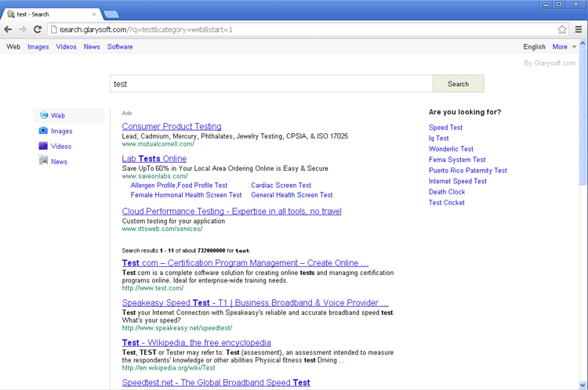Select the Web globe icon in sidebar
The width and height of the screenshot is (588, 390).
[44, 116]
